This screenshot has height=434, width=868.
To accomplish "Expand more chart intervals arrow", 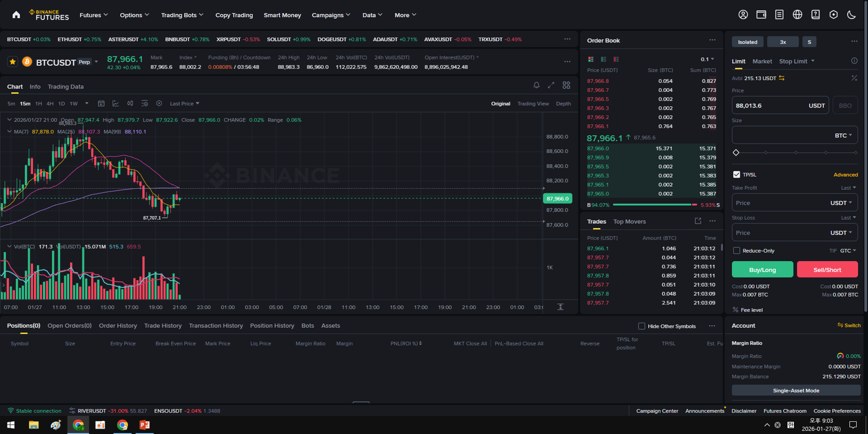I will pyautogui.click(x=87, y=103).
